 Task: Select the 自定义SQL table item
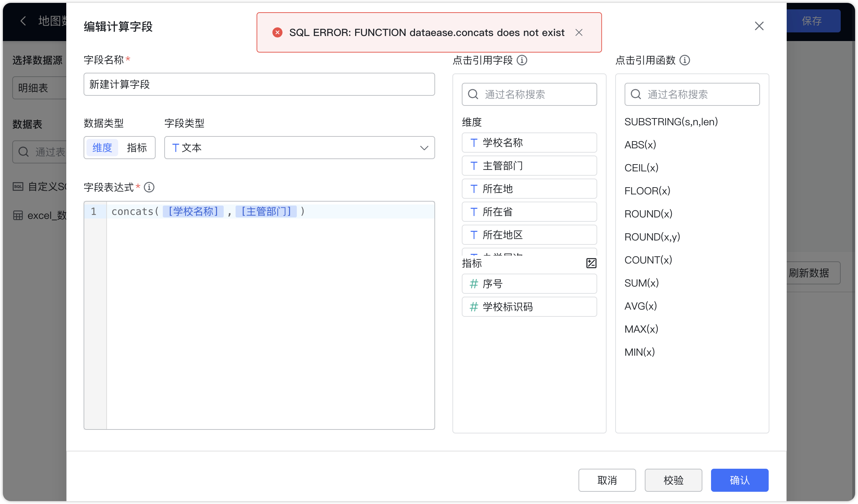click(40, 186)
